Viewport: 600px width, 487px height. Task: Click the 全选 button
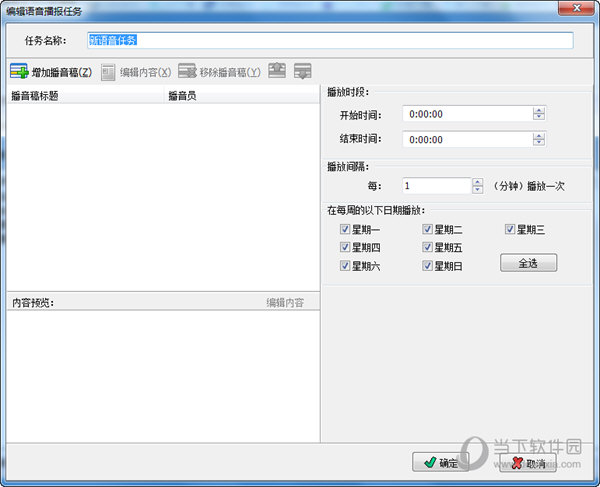coord(528,263)
